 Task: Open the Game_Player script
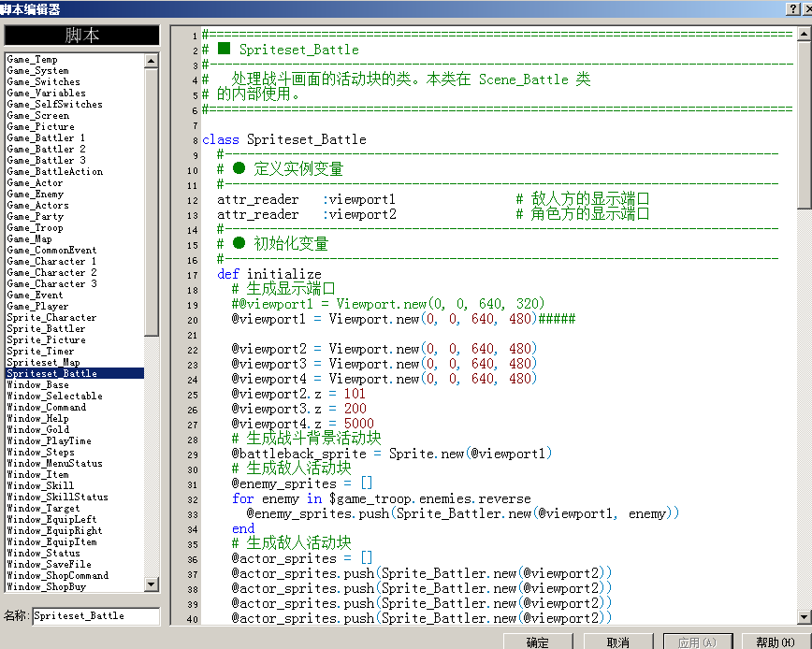coord(75,307)
